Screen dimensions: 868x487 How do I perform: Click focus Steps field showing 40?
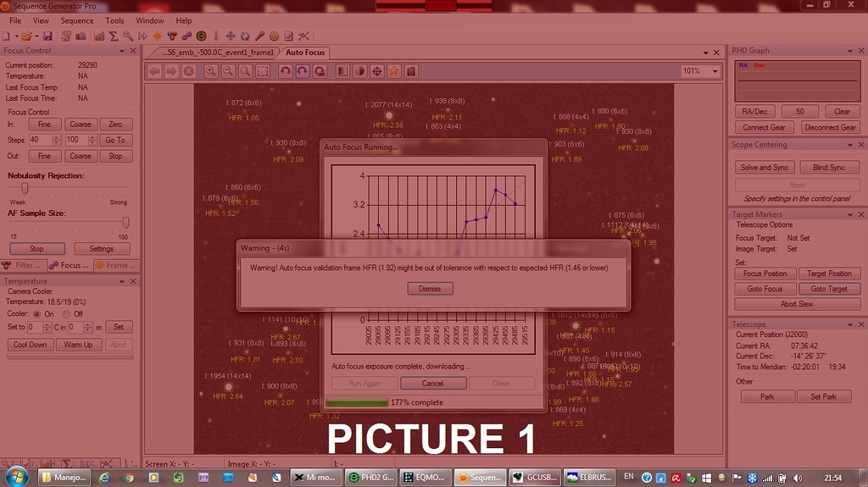click(41, 140)
